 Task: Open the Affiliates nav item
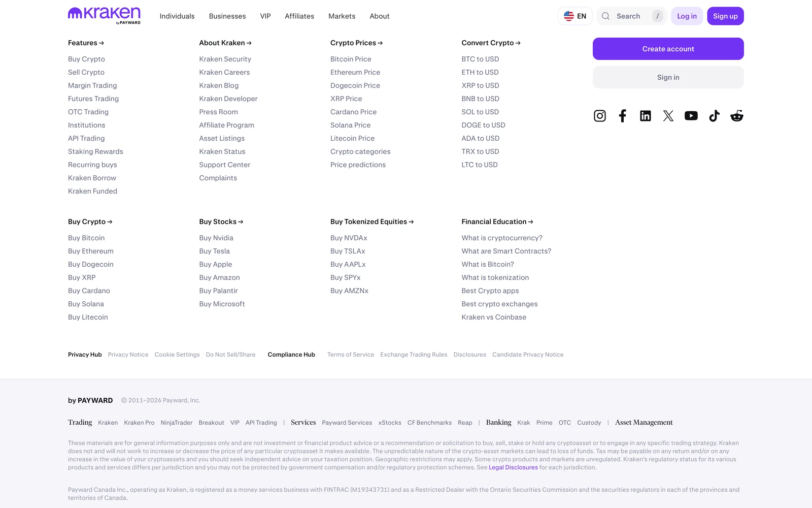point(299,16)
